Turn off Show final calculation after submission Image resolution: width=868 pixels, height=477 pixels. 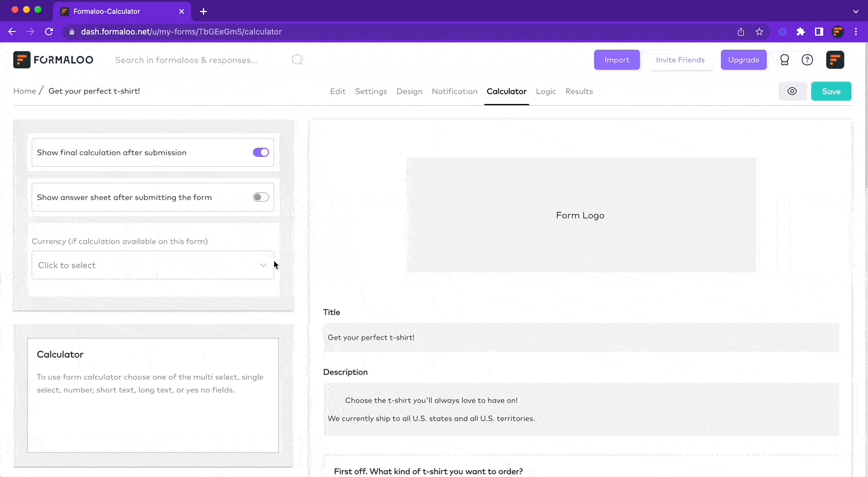pyautogui.click(x=261, y=152)
